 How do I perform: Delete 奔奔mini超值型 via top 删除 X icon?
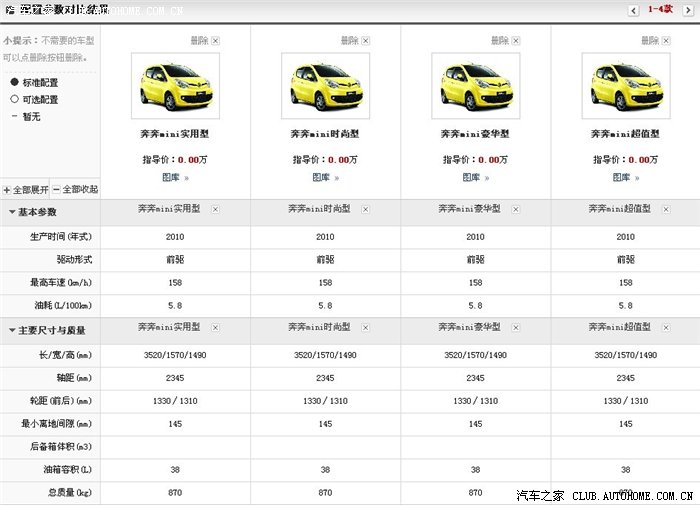pos(666,41)
